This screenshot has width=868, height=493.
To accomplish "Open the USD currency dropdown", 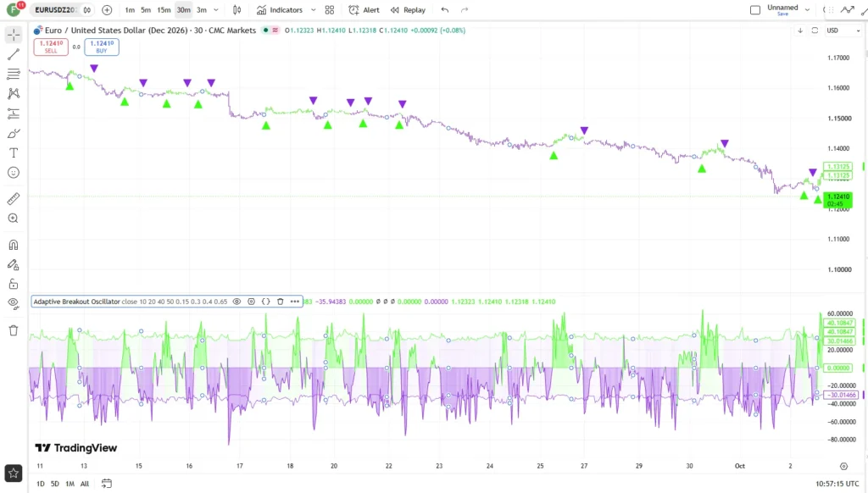I will [x=843, y=30].
